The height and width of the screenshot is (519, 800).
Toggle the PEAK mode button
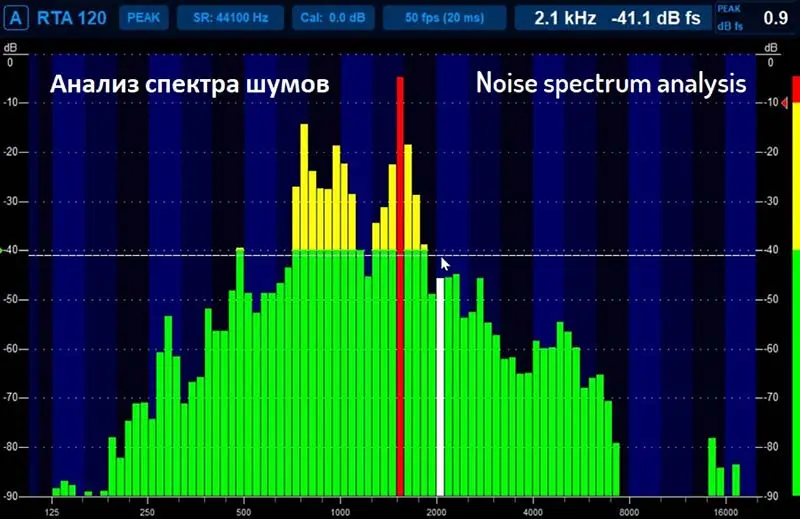143,18
